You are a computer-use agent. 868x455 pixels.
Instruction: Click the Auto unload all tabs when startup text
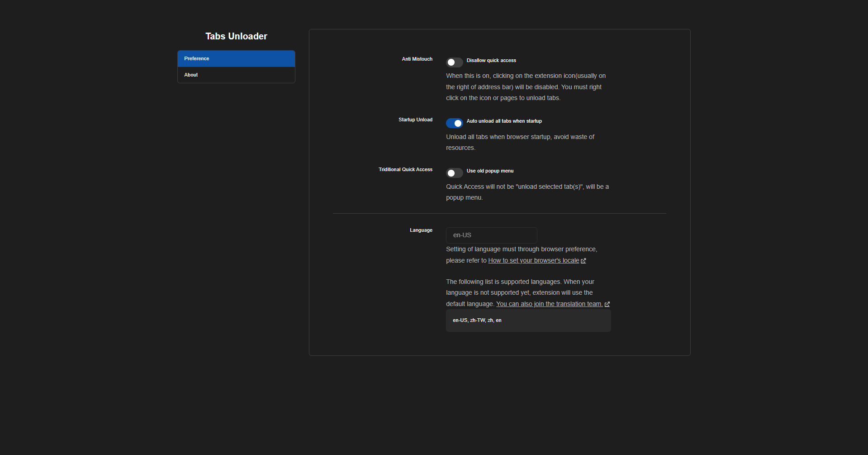coord(504,121)
